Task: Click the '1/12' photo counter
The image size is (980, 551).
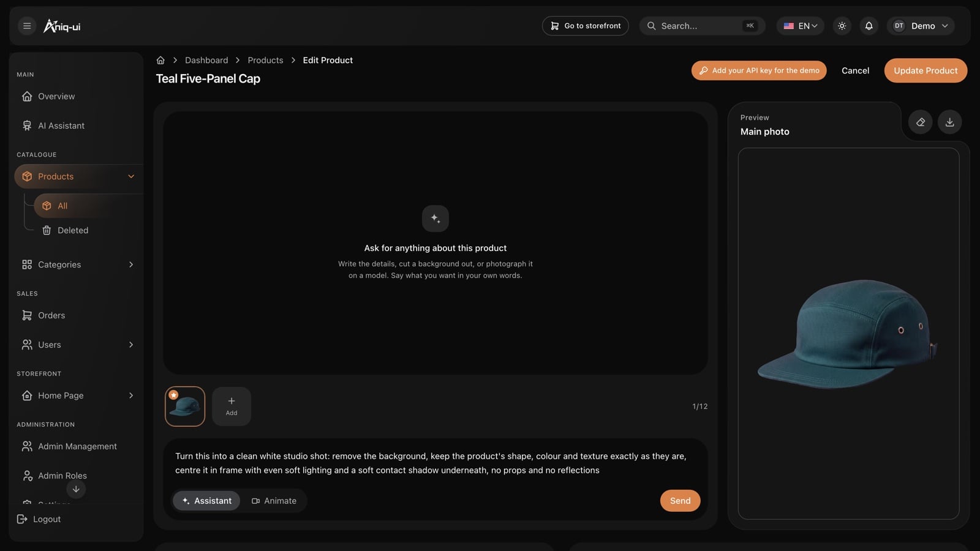Action: (700, 407)
